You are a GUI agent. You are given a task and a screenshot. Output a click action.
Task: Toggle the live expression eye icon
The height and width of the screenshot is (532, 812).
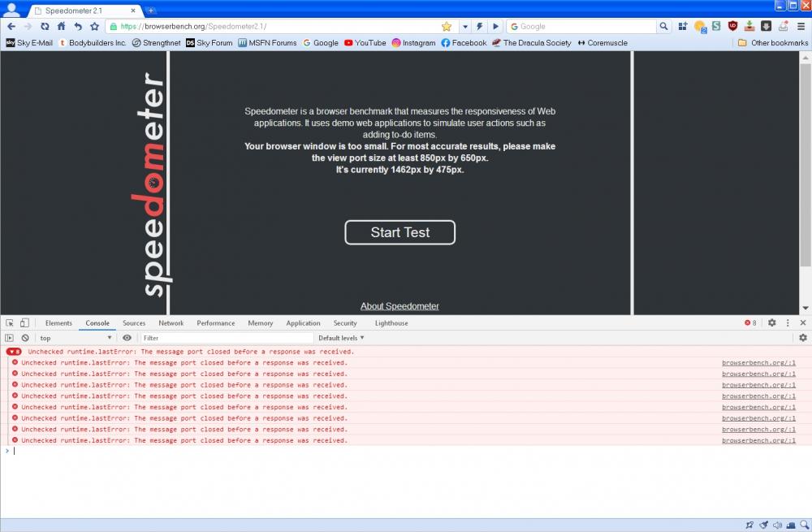coord(127,338)
